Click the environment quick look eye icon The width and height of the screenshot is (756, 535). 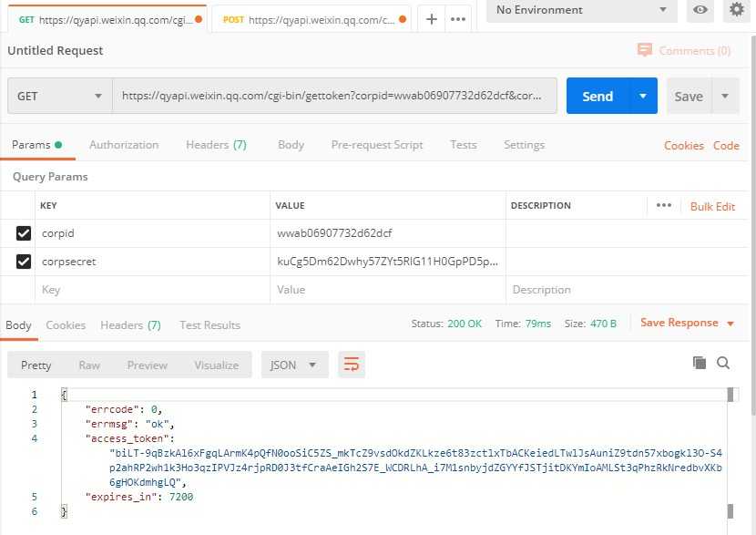click(700, 10)
